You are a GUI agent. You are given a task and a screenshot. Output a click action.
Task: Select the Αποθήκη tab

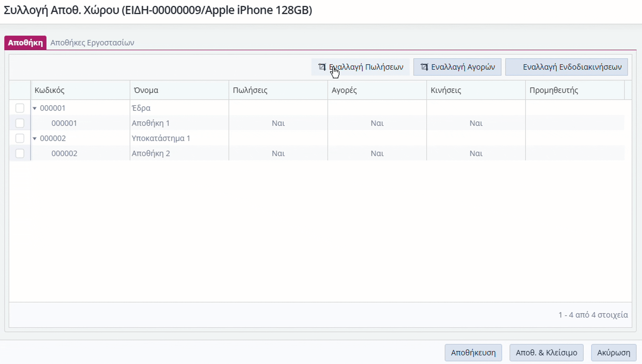point(25,43)
